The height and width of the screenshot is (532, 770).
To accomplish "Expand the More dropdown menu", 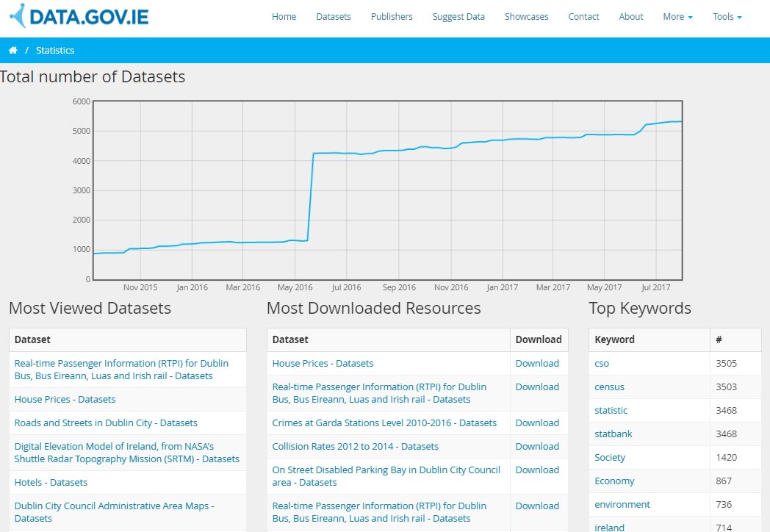I will tap(676, 16).
